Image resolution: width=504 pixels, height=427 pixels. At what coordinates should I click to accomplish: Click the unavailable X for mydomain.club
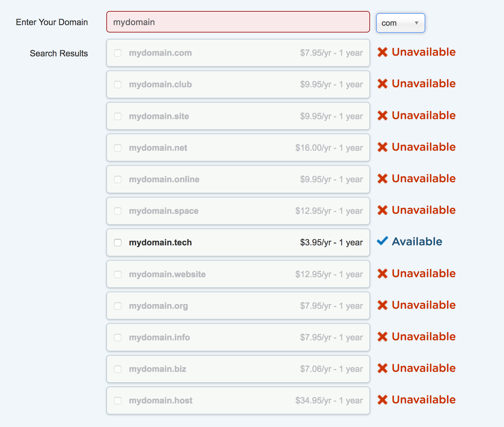pos(382,84)
